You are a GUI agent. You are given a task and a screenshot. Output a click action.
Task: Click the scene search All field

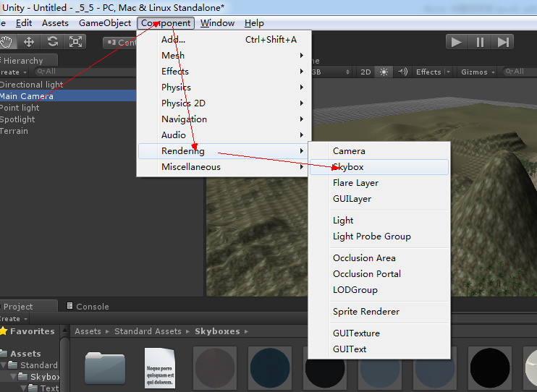coord(520,72)
